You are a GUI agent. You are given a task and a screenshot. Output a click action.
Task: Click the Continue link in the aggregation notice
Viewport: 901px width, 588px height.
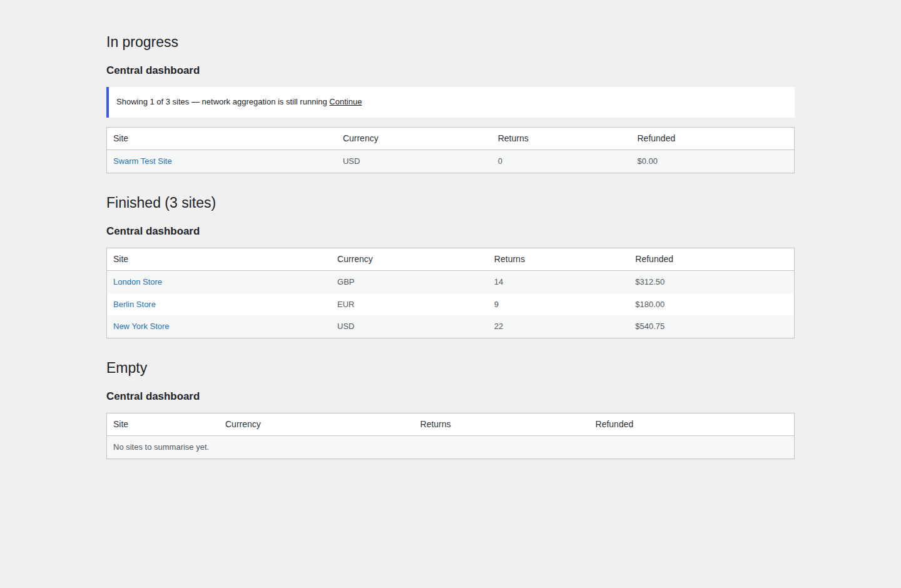coord(345,102)
